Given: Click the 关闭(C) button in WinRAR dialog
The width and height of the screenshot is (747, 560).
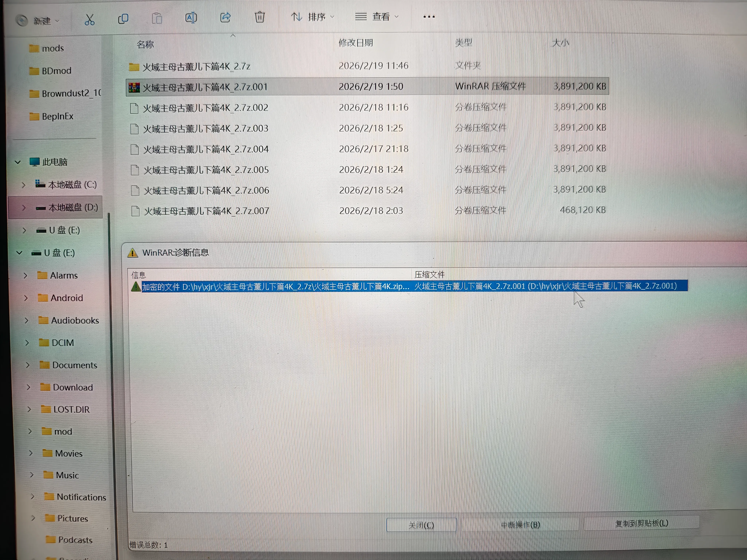Looking at the screenshot, I should click(x=421, y=525).
